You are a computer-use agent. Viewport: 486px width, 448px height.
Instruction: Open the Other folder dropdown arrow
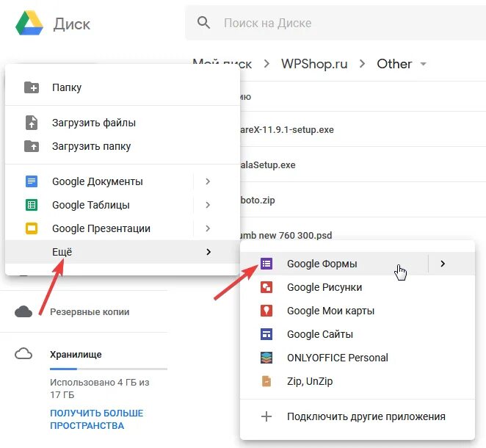[423, 64]
